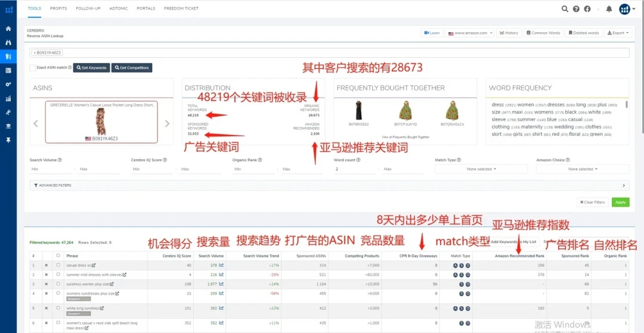Click the Clear Filters button

coord(593,202)
